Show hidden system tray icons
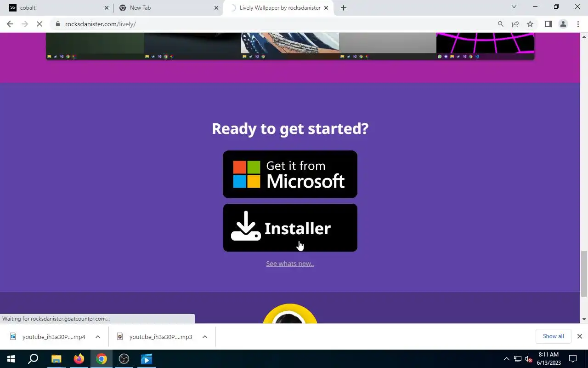Image resolution: width=588 pixels, height=368 pixels. [x=507, y=359]
